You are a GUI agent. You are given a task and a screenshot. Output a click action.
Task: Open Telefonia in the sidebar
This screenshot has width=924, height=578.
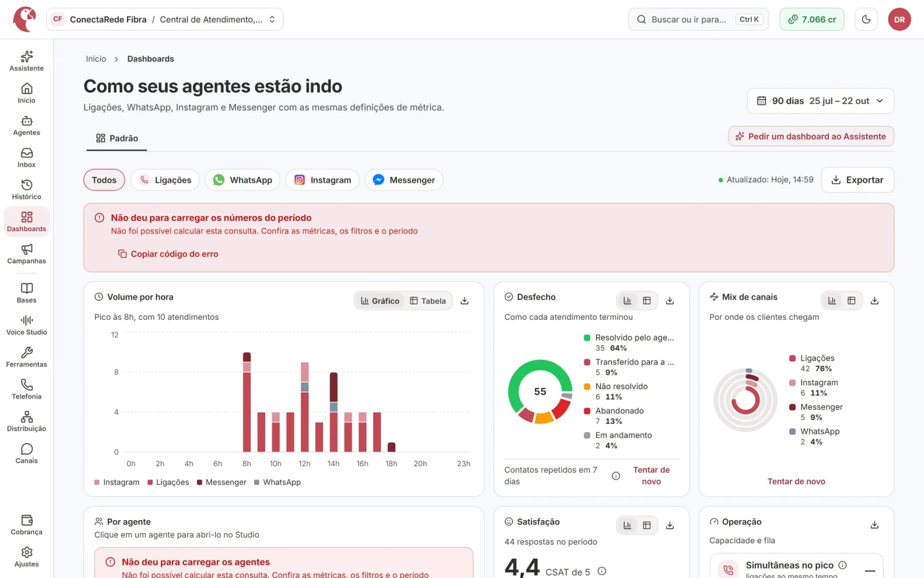pyautogui.click(x=26, y=390)
